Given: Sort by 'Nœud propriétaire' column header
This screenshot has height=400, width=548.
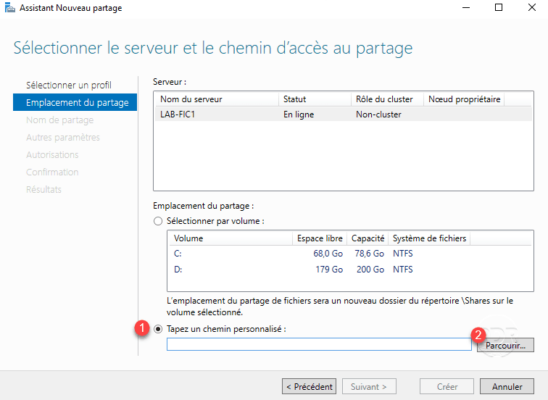Looking at the screenshot, I should (x=464, y=99).
